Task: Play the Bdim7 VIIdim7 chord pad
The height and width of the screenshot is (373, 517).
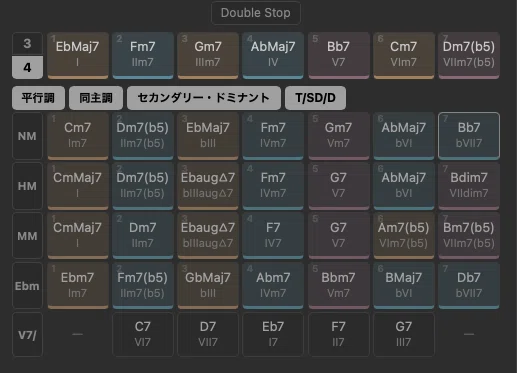Action: tap(469, 186)
